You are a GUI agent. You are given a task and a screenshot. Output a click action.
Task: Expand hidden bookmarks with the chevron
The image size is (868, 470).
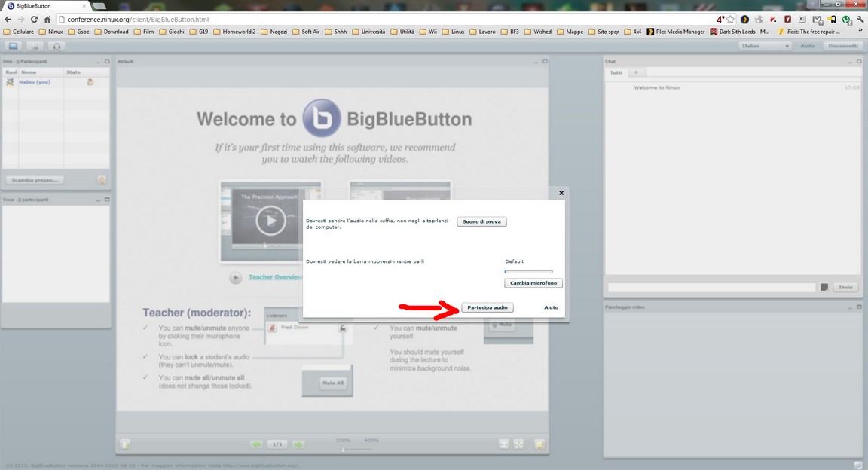point(861,32)
